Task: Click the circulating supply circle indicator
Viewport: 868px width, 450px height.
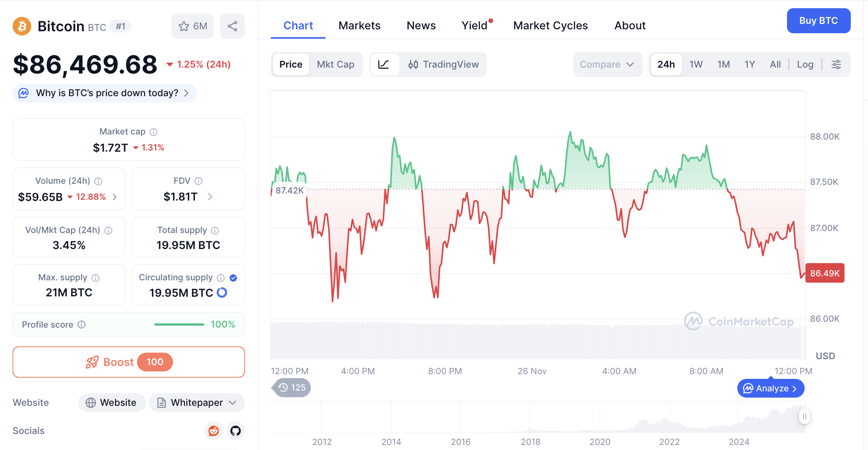Action: pos(222,292)
